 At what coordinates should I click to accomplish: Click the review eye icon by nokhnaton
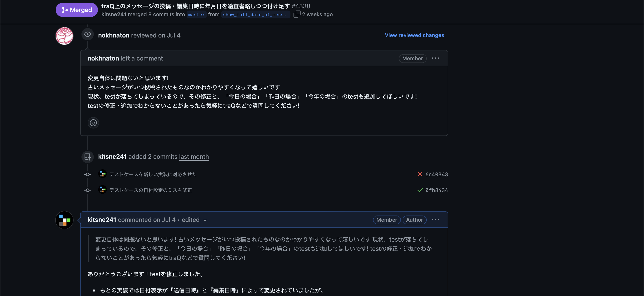click(x=87, y=34)
